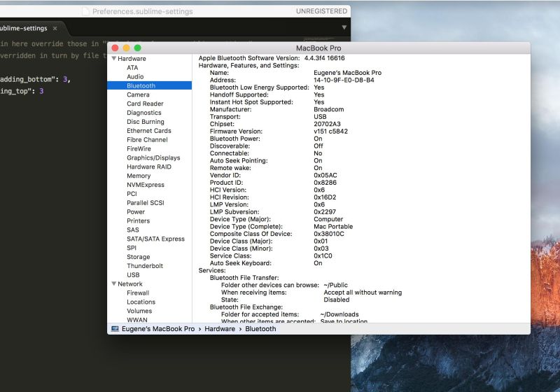560x392 pixels.
Task: Click the address value 14-10-9F-E0-D8-B4
Action: (344, 80)
